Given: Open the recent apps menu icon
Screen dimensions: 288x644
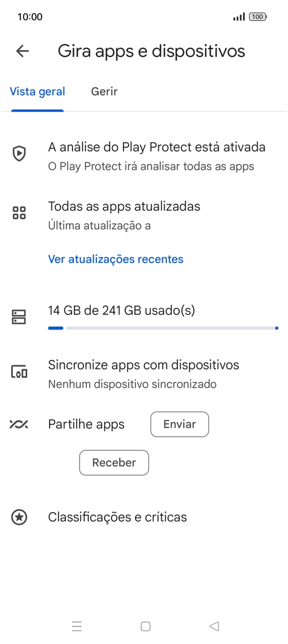Looking at the screenshot, I should tap(77, 626).
